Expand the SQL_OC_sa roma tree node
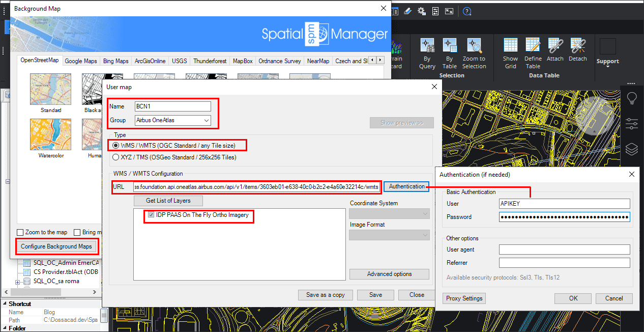The height and width of the screenshot is (332, 644). coord(18,282)
